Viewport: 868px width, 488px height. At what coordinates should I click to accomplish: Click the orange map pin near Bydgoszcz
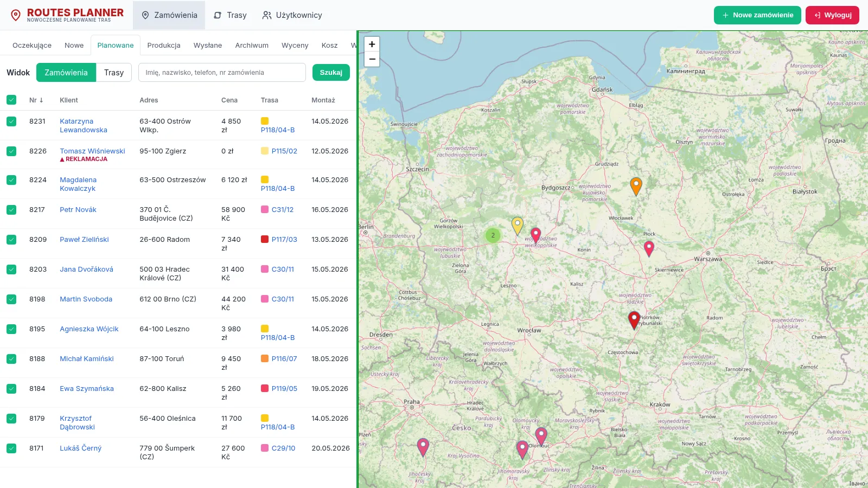[x=636, y=186]
